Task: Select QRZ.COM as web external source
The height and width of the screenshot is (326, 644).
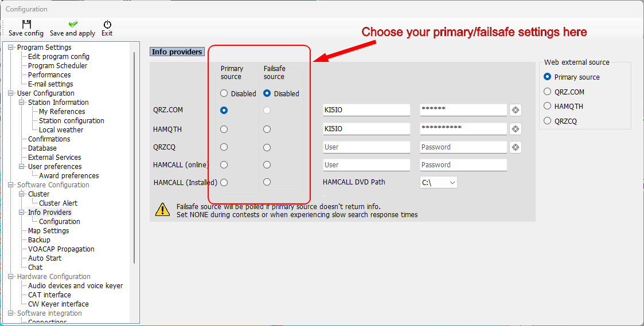Action: [x=547, y=92]
